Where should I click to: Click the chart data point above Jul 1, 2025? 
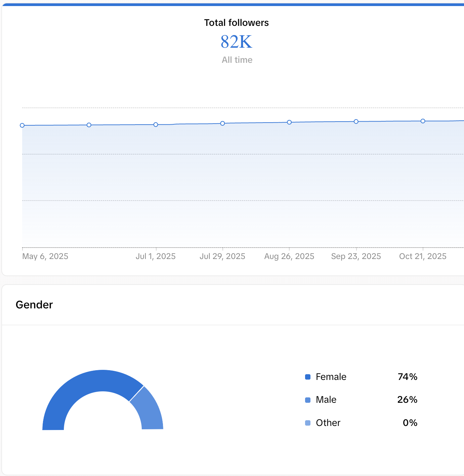[156, 125]
